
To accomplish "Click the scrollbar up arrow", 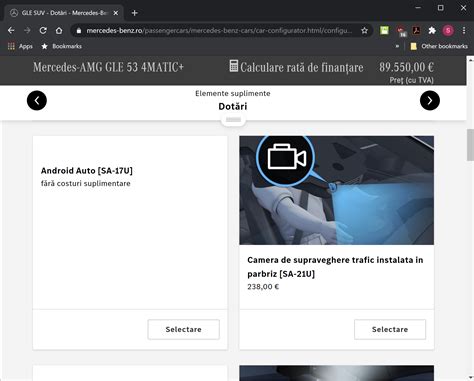I will 470,60.
